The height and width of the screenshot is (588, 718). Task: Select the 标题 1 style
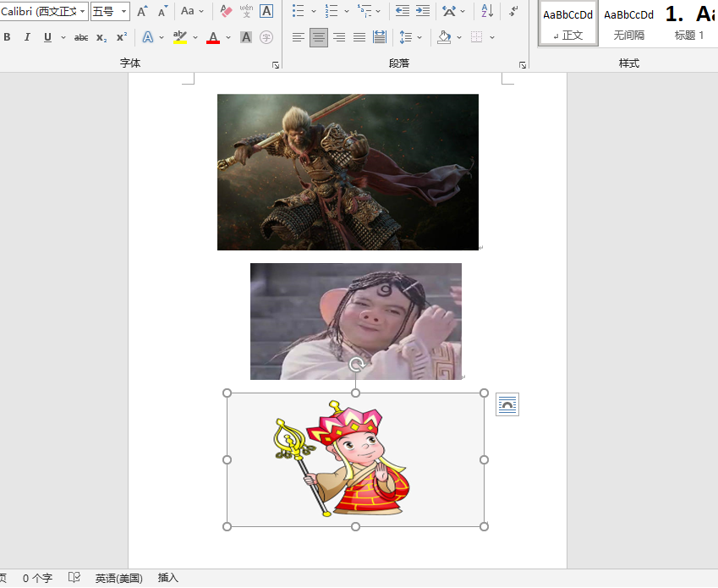688,24
